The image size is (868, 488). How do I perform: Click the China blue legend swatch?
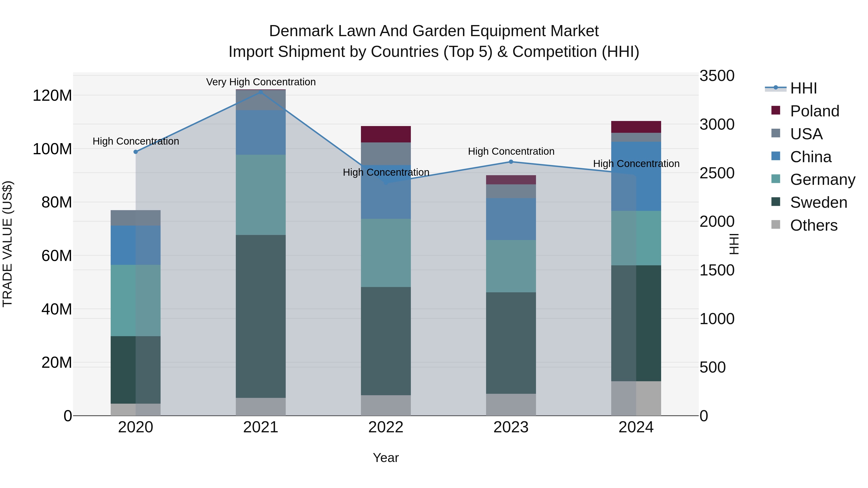pyautogui.click(x=776, y=156)
